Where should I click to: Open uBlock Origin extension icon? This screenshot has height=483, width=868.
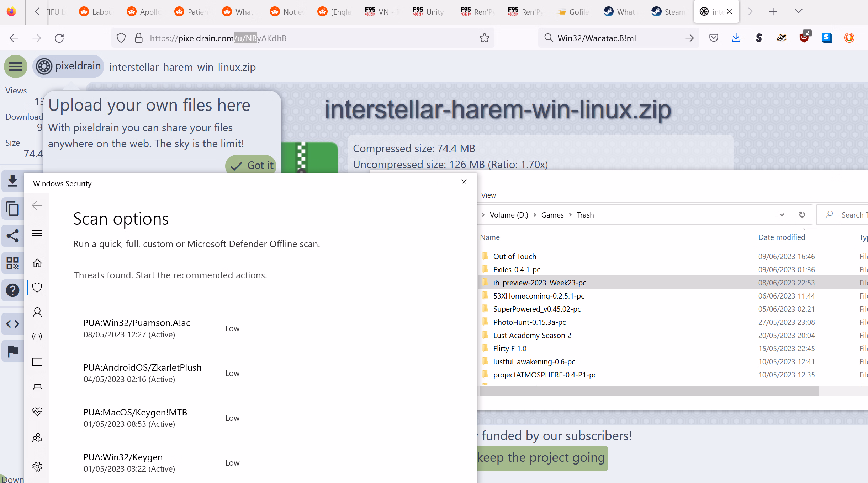coord(804,37)
